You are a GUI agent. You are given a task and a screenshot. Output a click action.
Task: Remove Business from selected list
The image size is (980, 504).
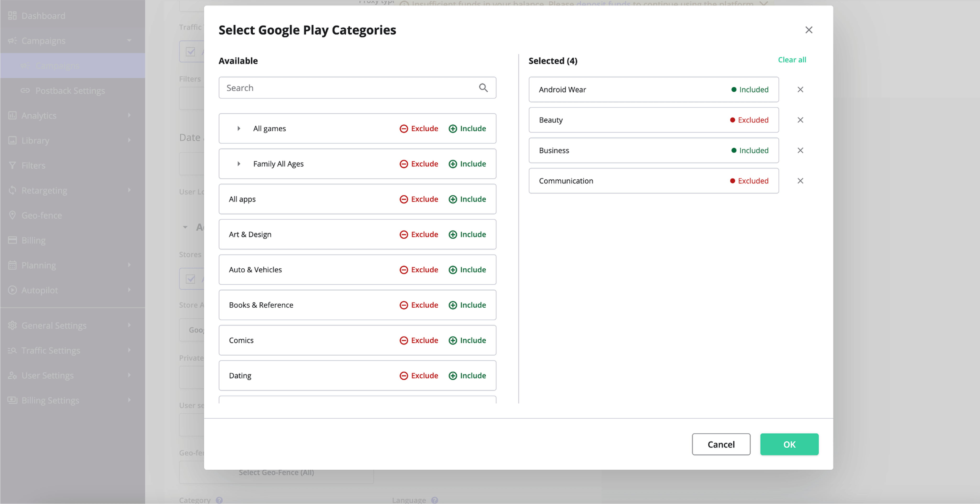pos(800,150)
